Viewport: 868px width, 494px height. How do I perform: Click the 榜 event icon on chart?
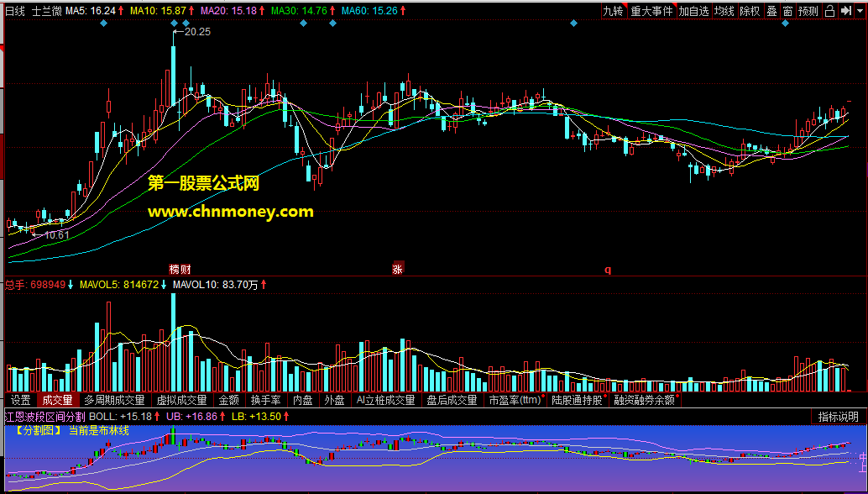pos(175,270)
